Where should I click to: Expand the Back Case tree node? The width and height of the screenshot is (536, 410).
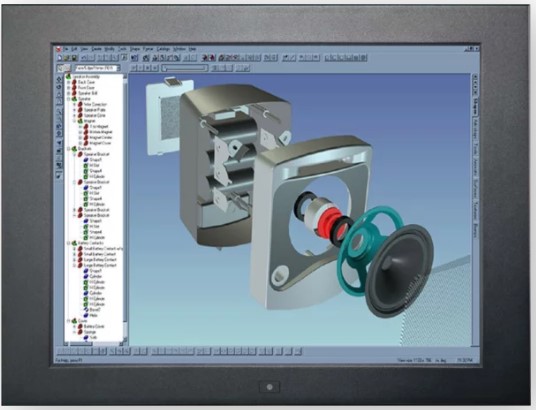click(69, 82)
